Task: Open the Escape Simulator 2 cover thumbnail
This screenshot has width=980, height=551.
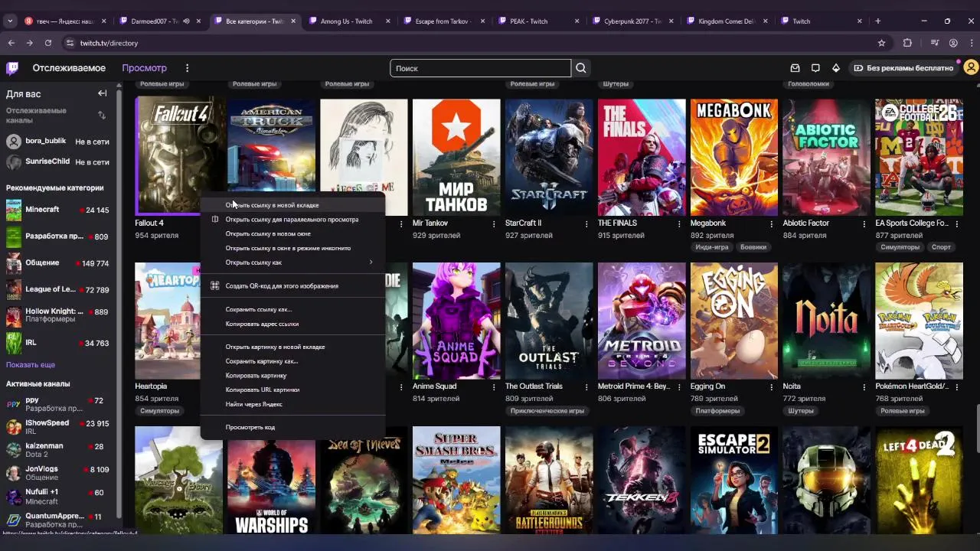Action: pyautogui.click(x=733, y=481)
